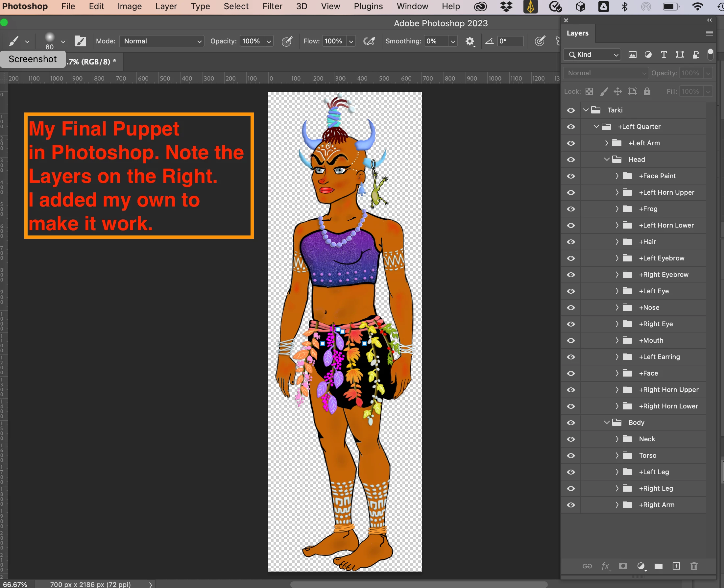Image resolution: width=724 pixels, height=588 pixels.
Task: Open the layer style fx menu
Action: (605, 566)
